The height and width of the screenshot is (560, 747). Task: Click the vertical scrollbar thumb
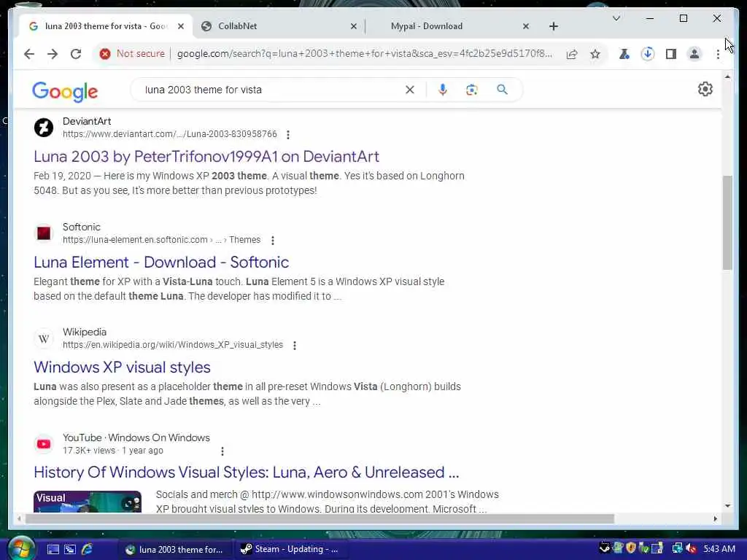pyautogui.click(x=727, y=223)
